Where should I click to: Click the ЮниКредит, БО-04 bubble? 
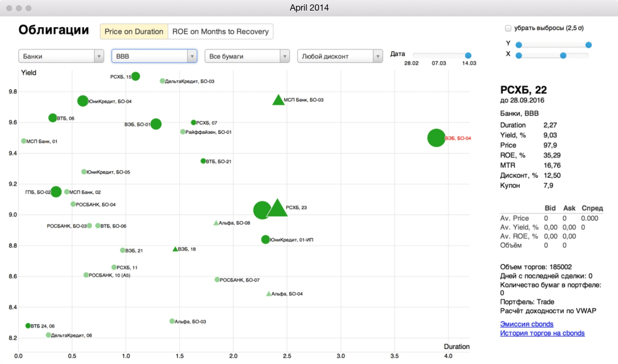pos(83,101)
